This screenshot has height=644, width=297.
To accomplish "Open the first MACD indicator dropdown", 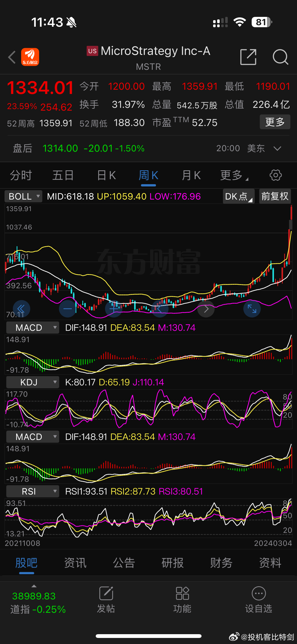I will pos(32,328).
